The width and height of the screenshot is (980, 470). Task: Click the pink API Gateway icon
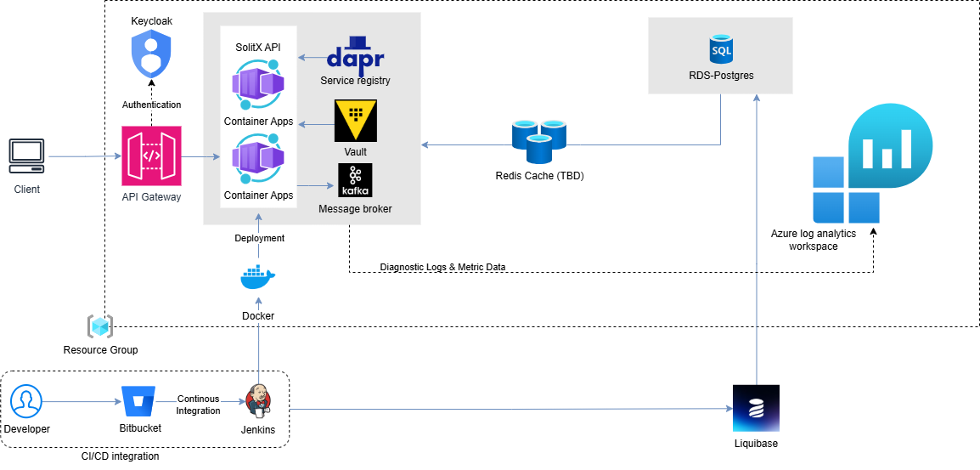(152, 156)
